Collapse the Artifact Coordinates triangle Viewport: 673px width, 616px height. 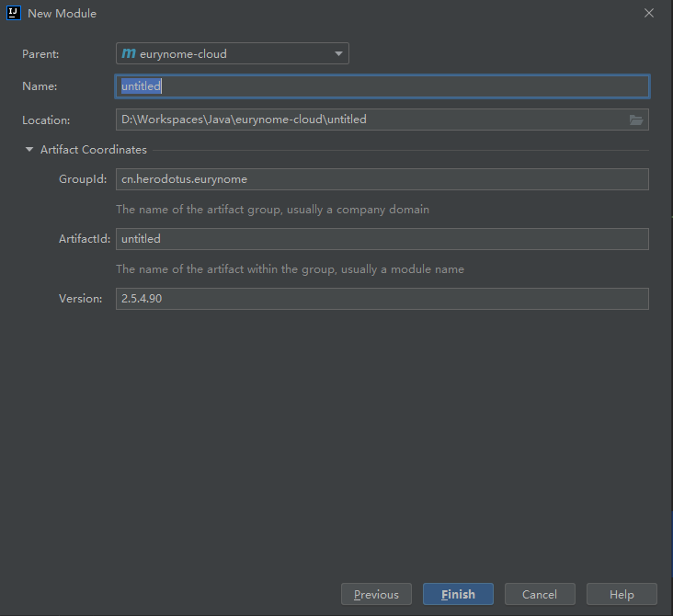[29, 150]
